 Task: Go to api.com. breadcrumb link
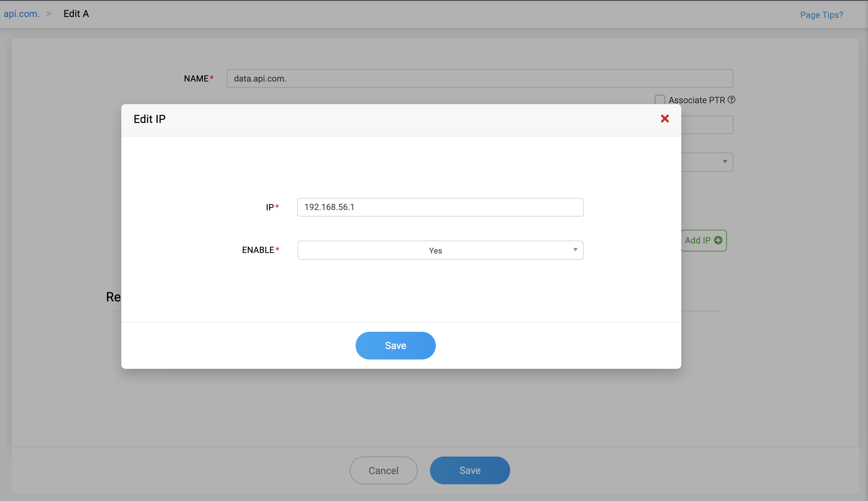click(22, 14)
